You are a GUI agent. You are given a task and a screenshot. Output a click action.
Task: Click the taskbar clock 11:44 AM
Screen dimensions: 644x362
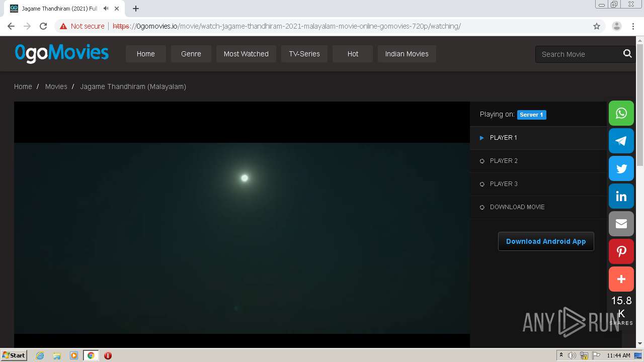[x=618, y=355]
